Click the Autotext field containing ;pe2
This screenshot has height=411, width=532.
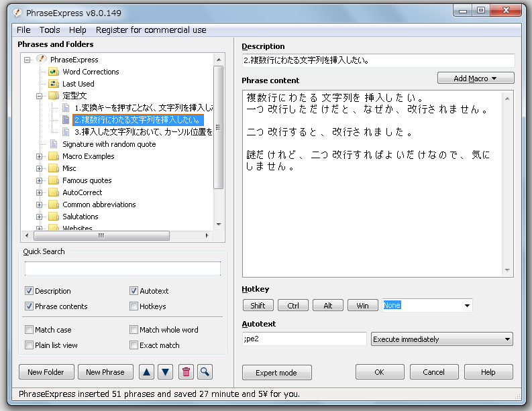(305, 339)
